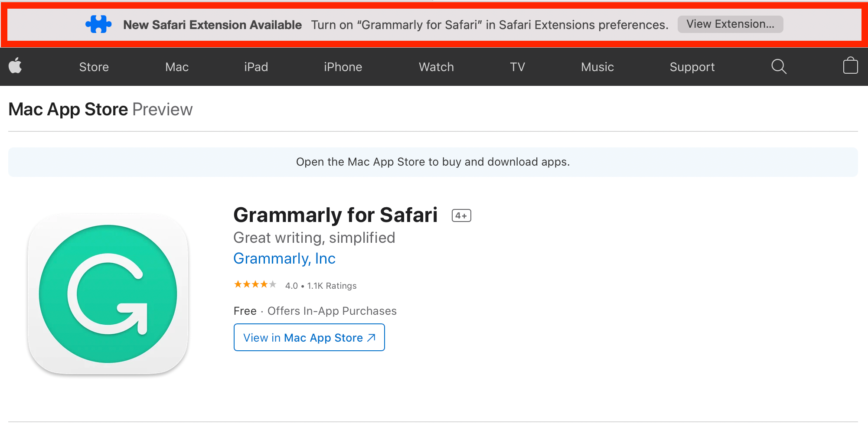Choose Watch from the navigation bar

(x=436, y=67)
